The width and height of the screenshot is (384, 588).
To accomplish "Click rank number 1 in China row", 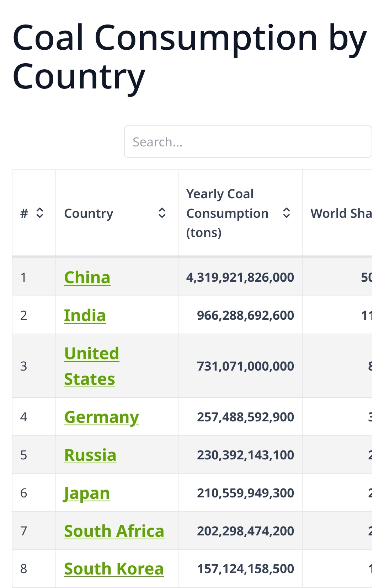I will click(x=23, y=277).
